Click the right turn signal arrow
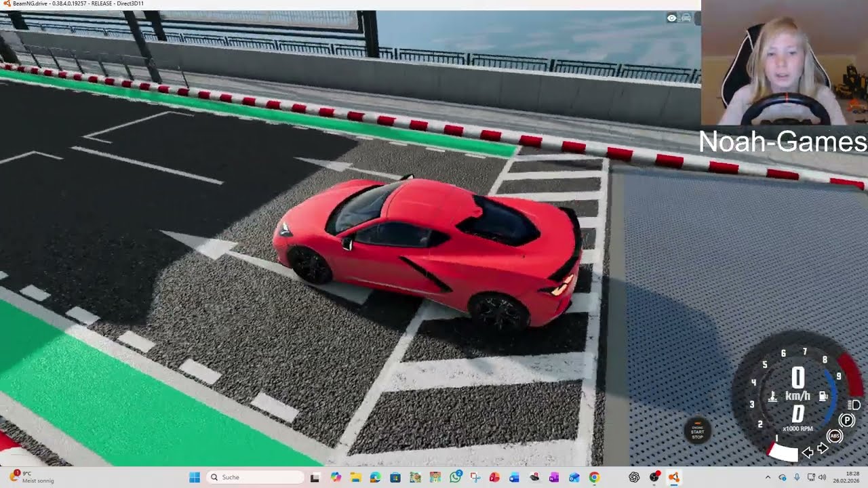The image size is (868, 488). tap(823, 448)
